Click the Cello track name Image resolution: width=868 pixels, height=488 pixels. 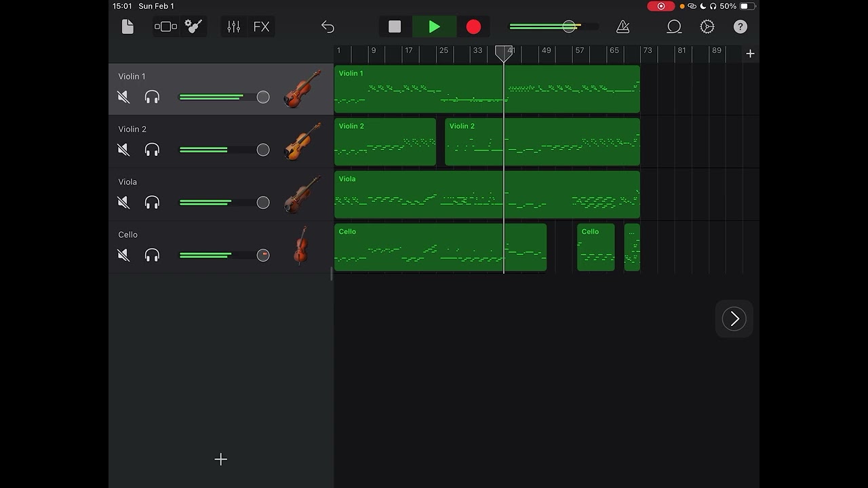(127, 235)
